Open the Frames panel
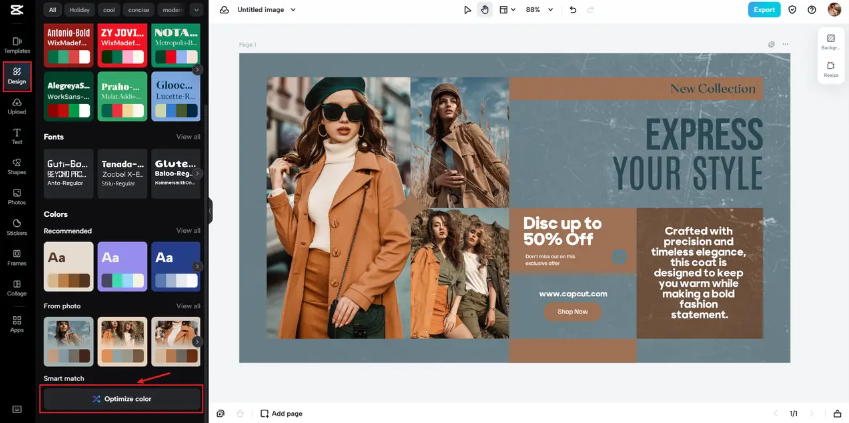This screenshot has height=423, width=849. coord(17,258)
